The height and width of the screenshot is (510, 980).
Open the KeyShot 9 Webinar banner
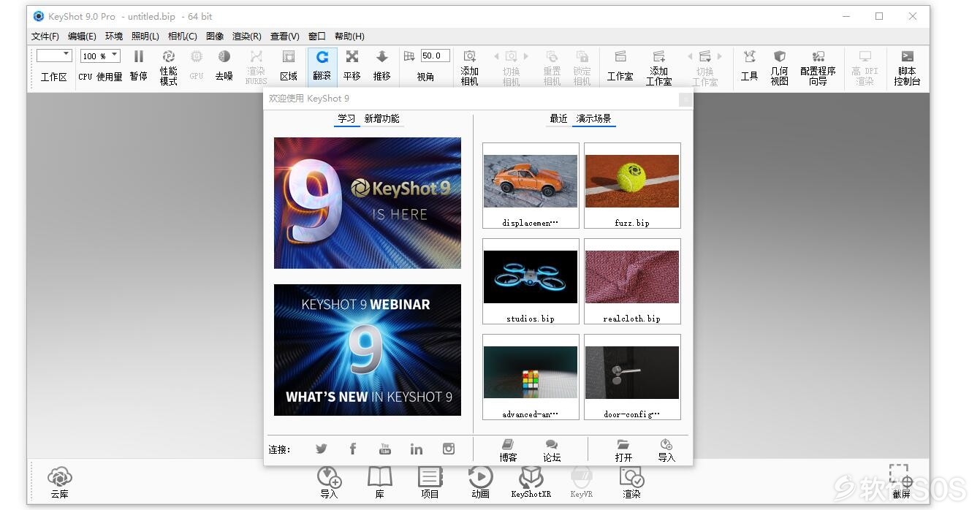[368, 350]
